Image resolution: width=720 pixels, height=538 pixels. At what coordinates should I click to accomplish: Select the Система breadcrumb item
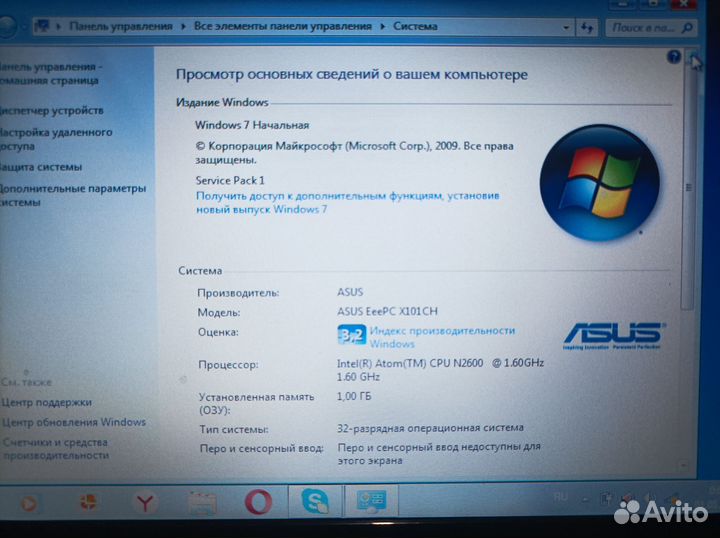coord(415,26)
